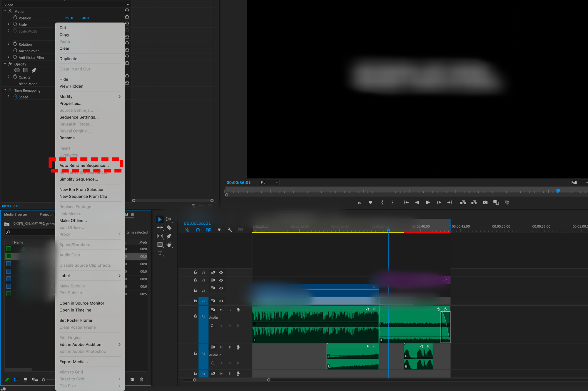Click the Go to In point button

pos(406,203)
